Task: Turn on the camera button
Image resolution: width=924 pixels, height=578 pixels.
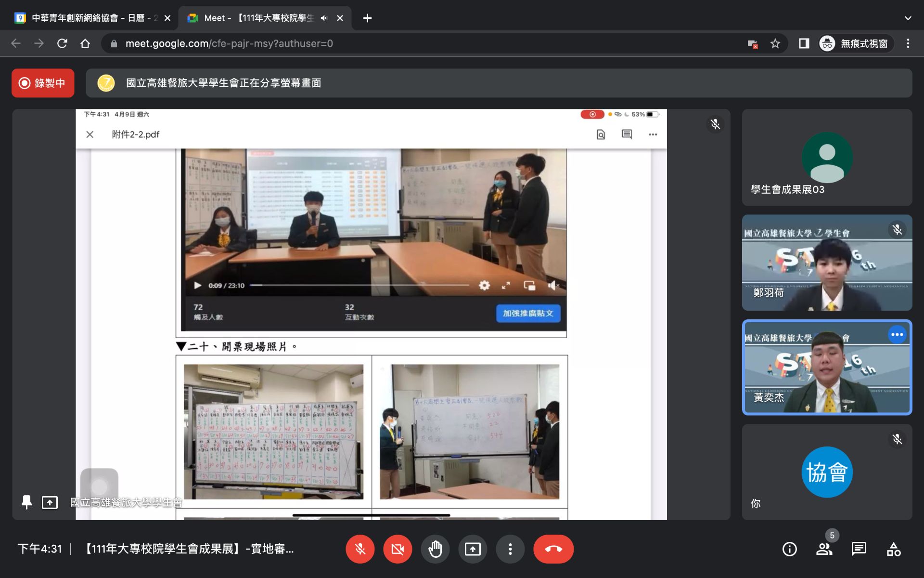Action: (398, 549)
